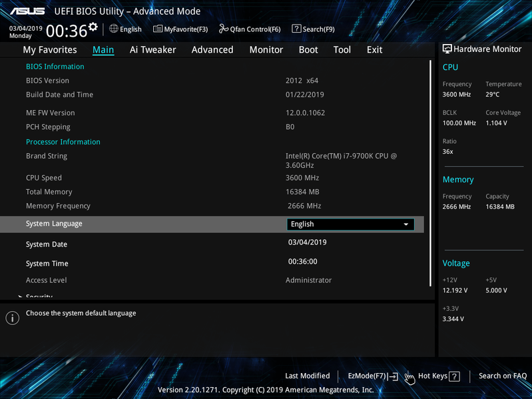The width and height of the screenshot is (532, 399).
Task: Click the +5V reading 5.000 V
Action: [496, 290]
